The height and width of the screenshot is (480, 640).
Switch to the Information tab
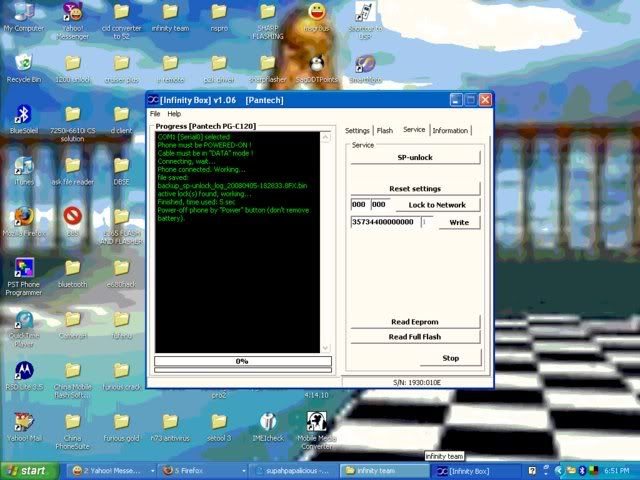tap(450, 131)
